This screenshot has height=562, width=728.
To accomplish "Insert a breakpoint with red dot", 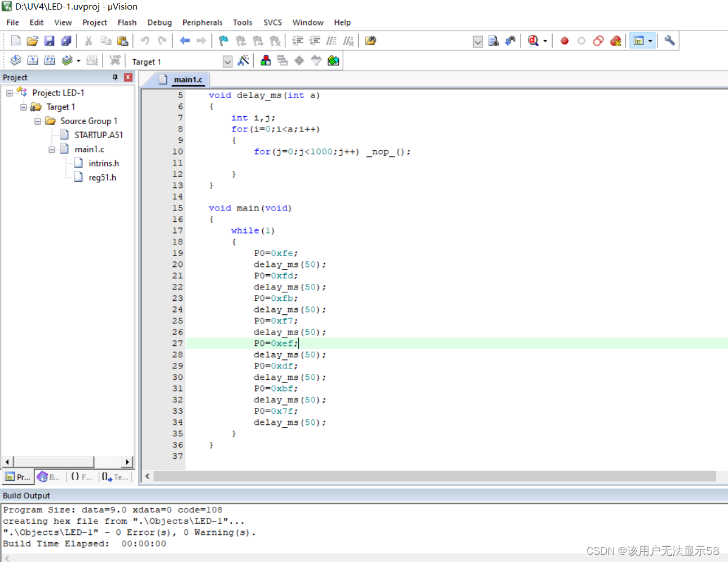I will click(564, 41).
